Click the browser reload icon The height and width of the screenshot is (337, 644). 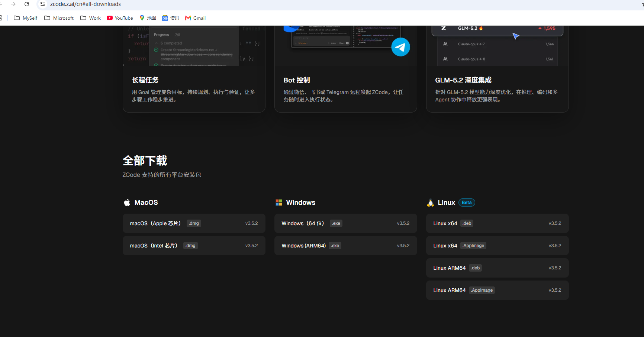[x=27, y=4]
